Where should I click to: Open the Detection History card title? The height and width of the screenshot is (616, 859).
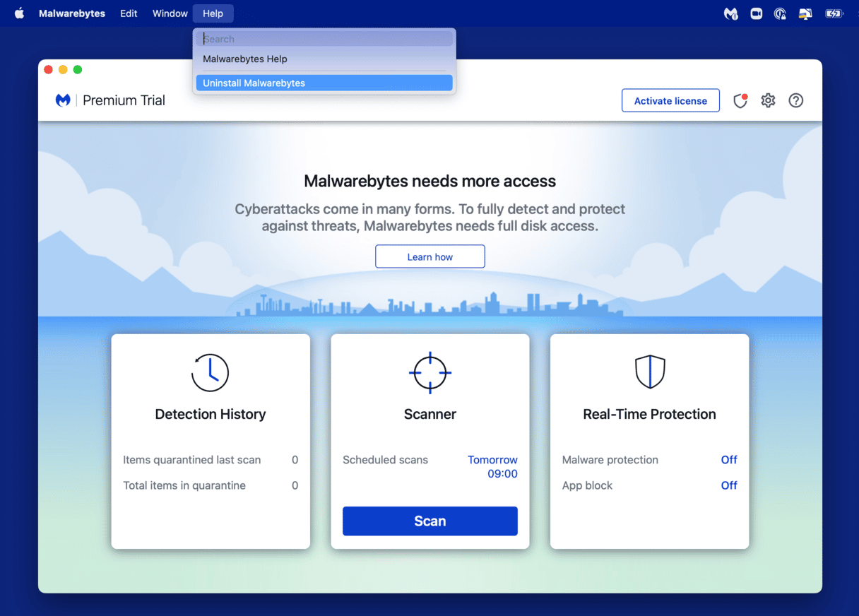click(x=210, y=414)
